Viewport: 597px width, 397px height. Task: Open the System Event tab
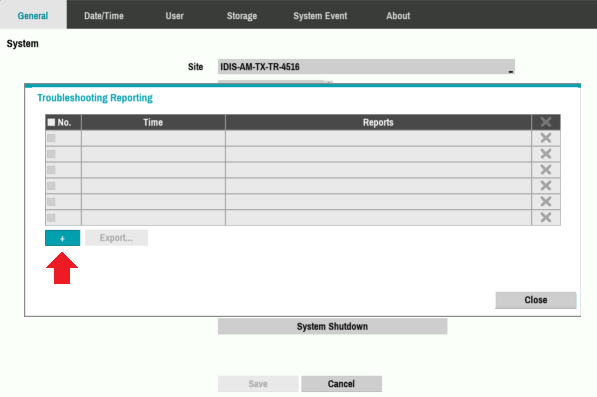tap(320, 16)
